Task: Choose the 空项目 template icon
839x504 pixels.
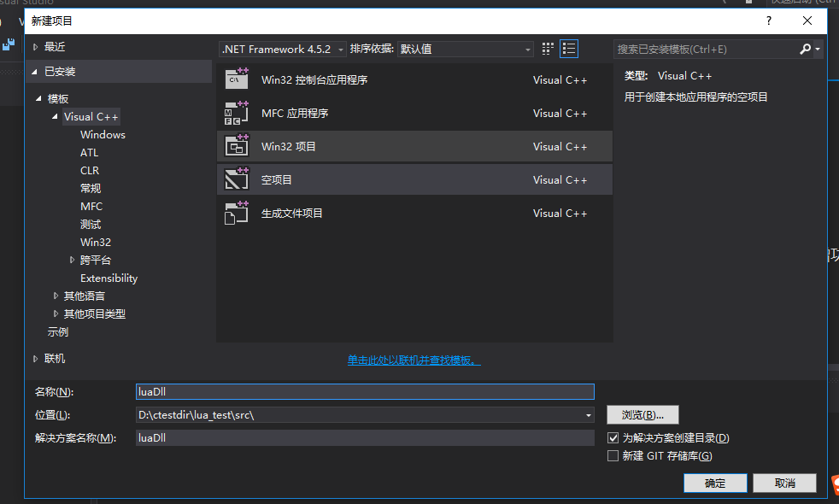Action: 237,179
